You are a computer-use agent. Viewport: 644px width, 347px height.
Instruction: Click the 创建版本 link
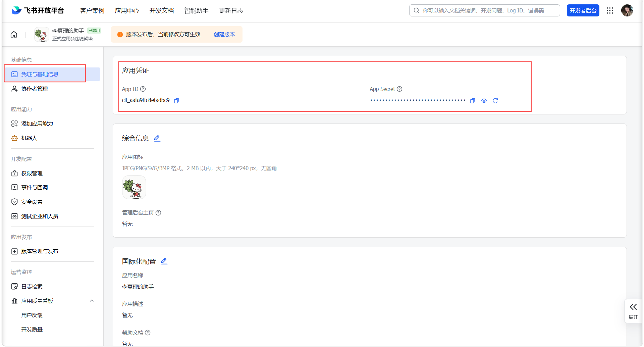[x=224, y=34]
